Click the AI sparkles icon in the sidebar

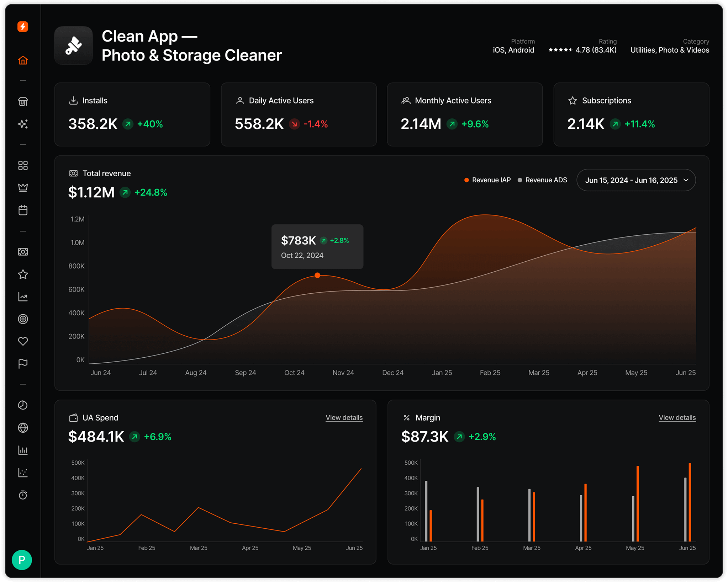[x=23, y=124]
